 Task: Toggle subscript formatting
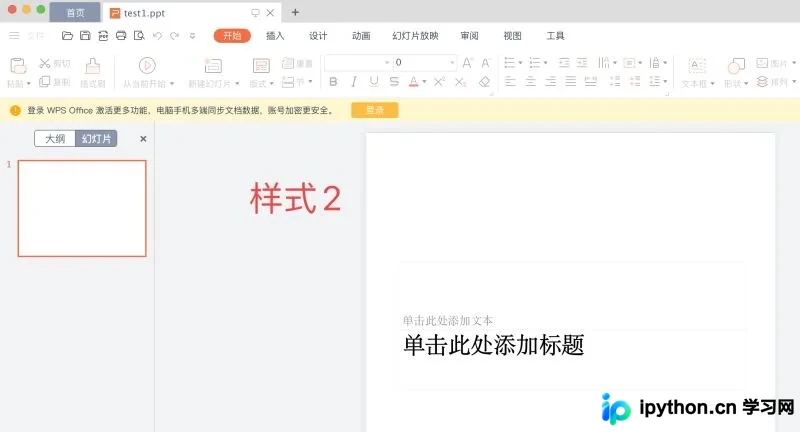tap(460, 82)
